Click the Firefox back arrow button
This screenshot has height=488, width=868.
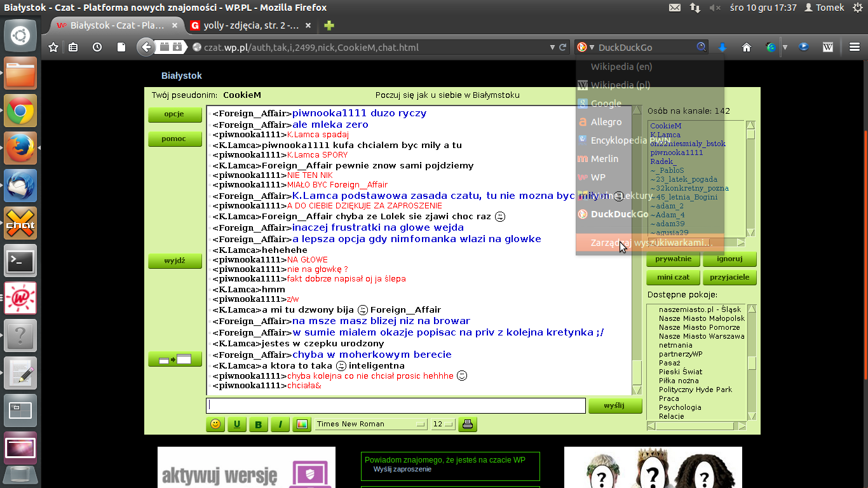click(x=146, y=47)
